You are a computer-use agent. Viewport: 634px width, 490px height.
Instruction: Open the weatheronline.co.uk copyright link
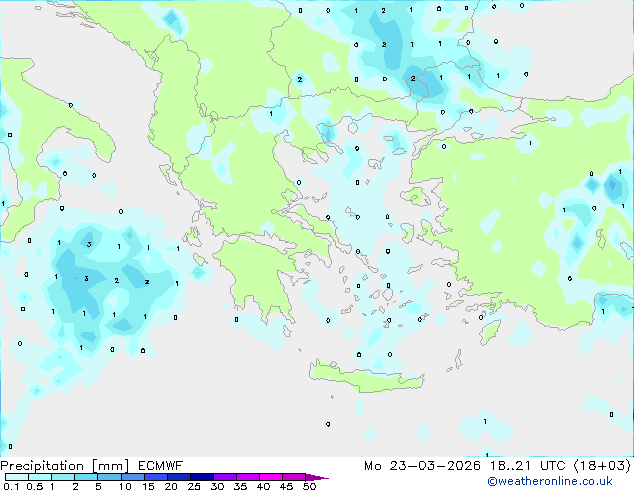(550, 481)
